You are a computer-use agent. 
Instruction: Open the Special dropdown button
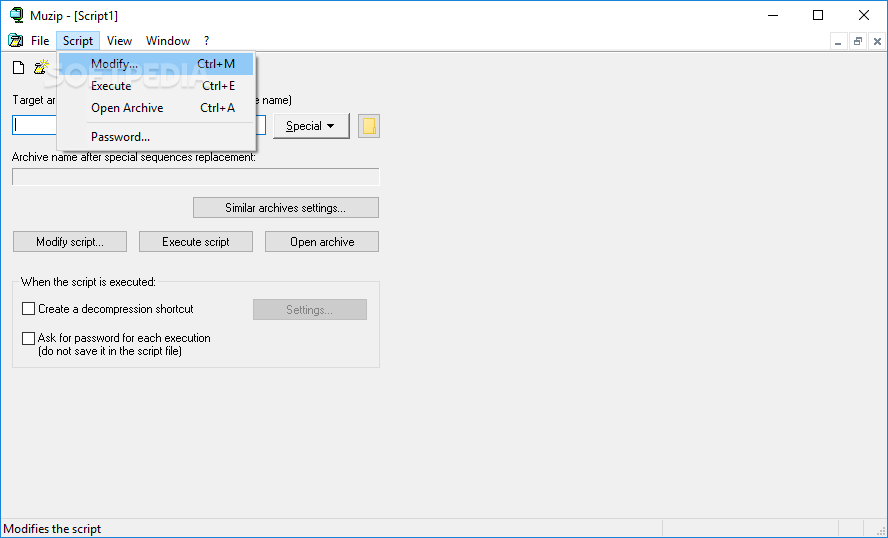pyautogui.click(x=311, y=126)
